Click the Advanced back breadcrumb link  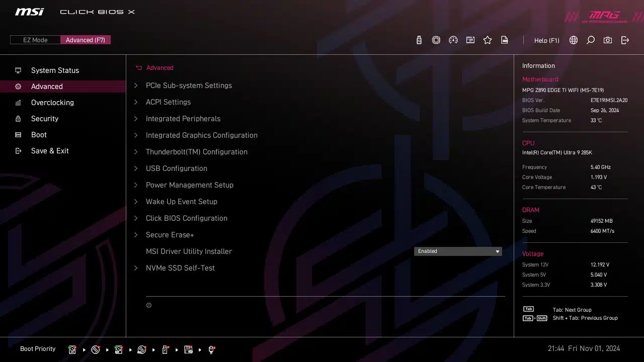click(x=159, y=68)
